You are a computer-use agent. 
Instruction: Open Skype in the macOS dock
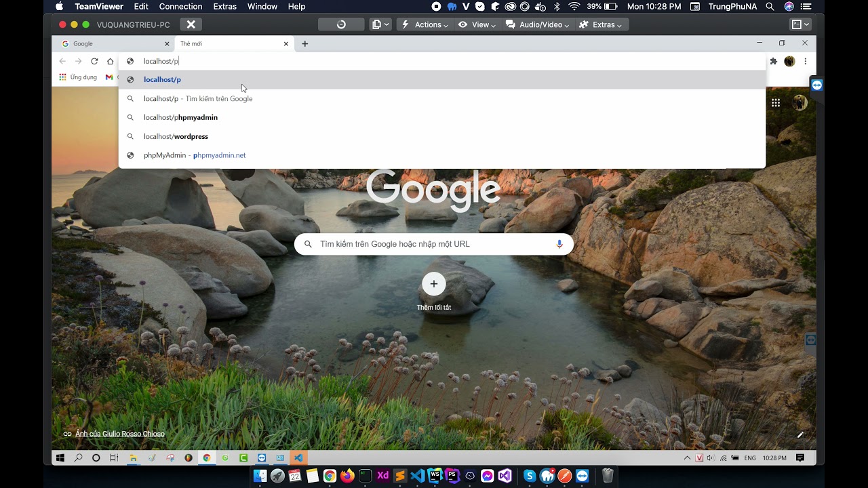click(x=530, y=476)
